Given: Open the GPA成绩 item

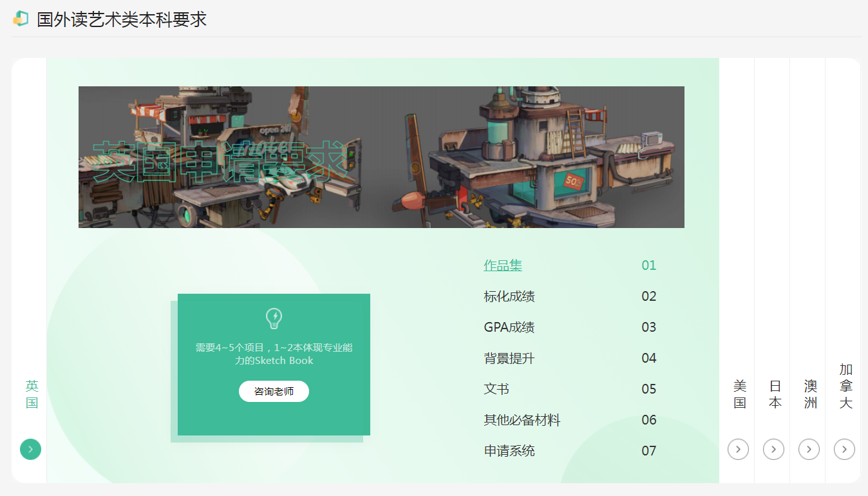Looking at the screenshot, I should click(x=509, y=327).
